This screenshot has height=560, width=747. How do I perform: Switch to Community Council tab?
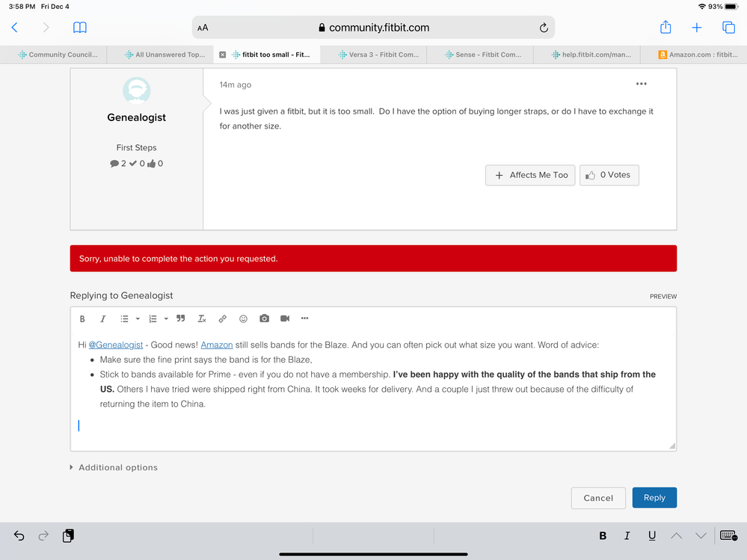click(x=53, y=55)
